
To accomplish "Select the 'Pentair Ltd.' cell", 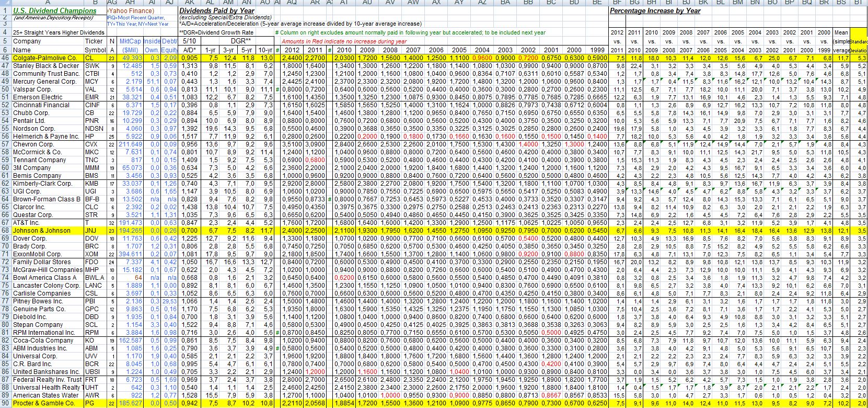I will (48, 121).
